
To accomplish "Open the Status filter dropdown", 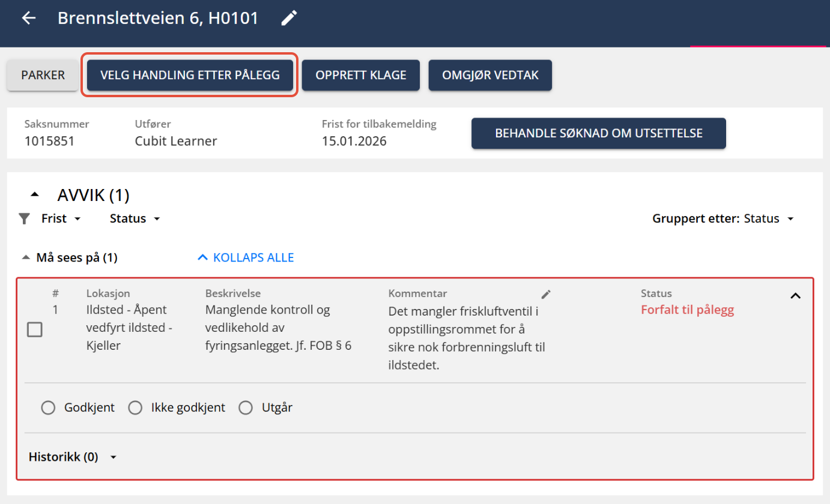I will (x=135, y=218).
